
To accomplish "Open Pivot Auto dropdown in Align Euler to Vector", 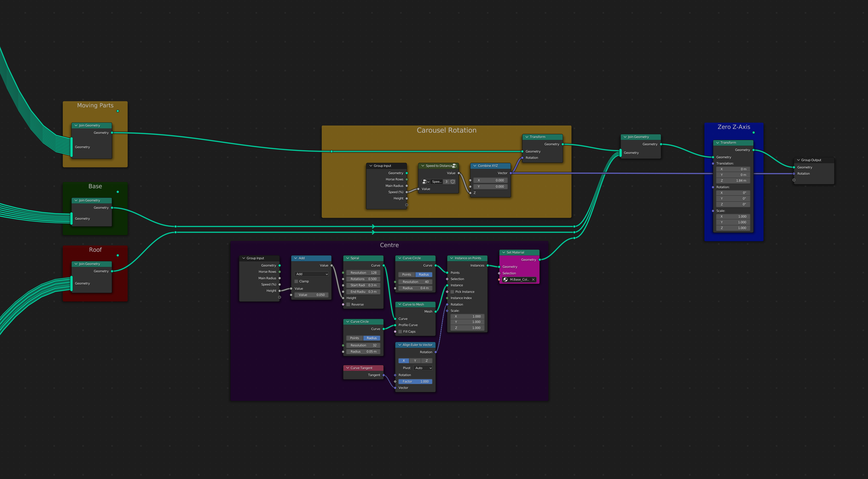I will (x=423, y=368).
